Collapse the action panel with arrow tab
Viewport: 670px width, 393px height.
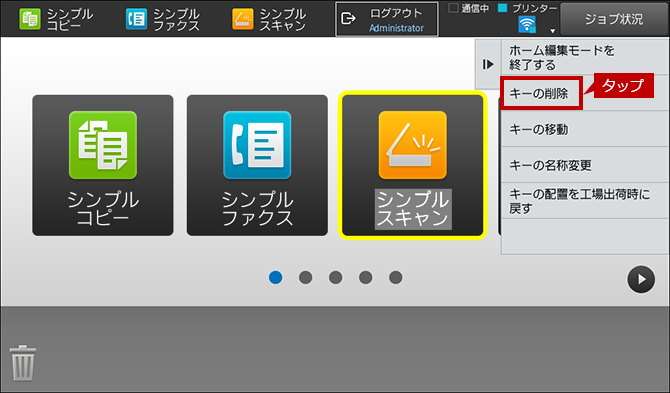[488, 65]
